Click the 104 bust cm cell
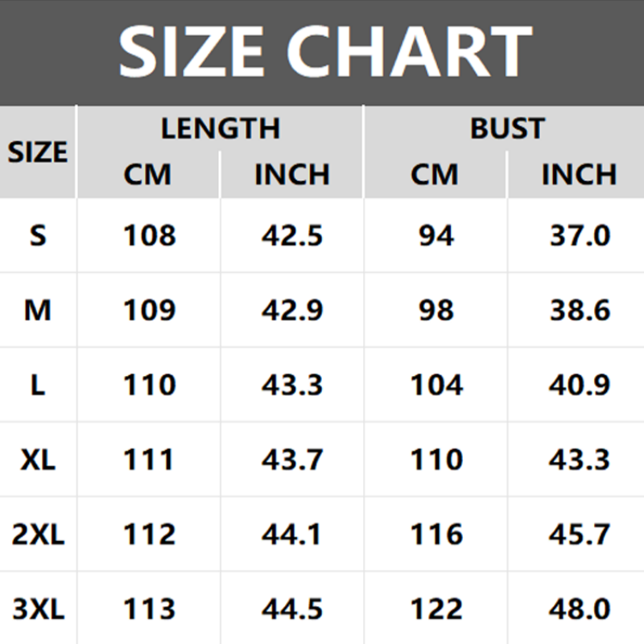The height and width of the screenshot is (644, 644). pos(436,386)
